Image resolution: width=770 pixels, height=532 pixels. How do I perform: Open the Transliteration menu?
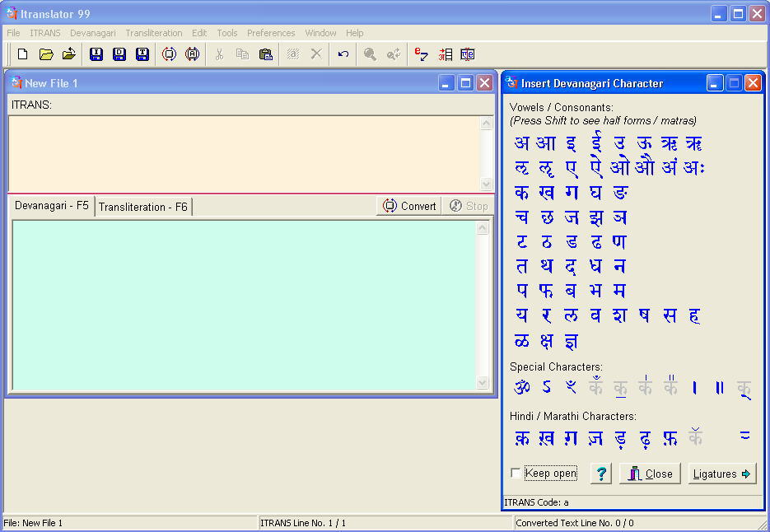(x=154, y=33)
